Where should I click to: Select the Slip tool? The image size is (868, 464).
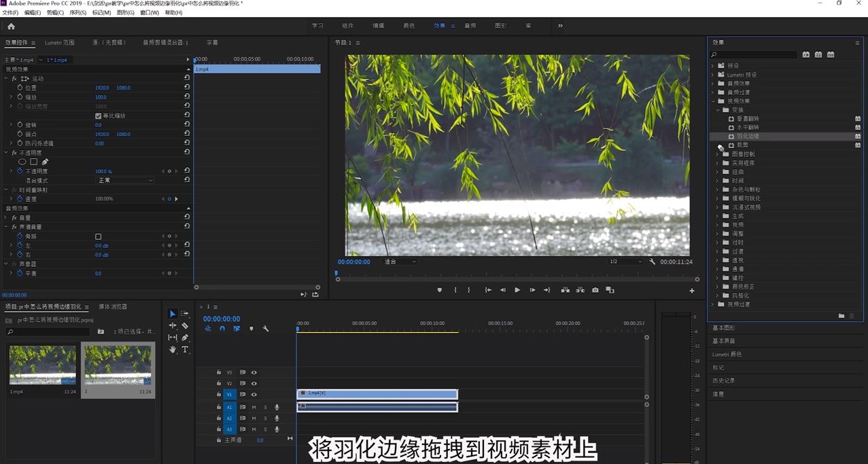[x=172, y=338]
